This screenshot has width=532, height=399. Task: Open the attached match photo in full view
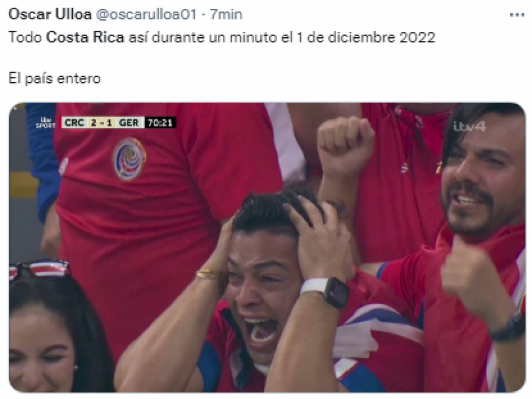[267, 248]
